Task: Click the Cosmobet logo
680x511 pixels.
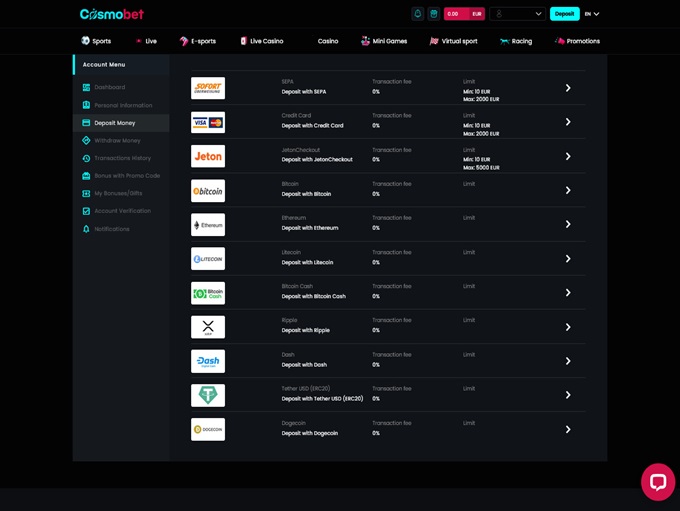Action: [112, 14]
